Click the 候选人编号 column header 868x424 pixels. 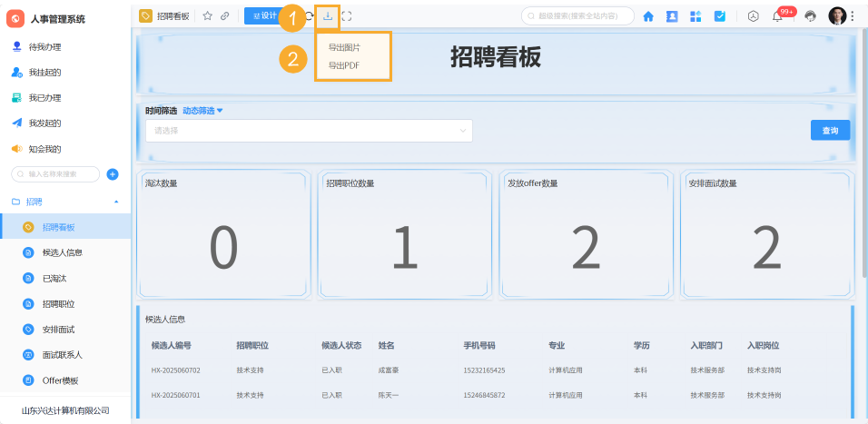tap(172, 345)
